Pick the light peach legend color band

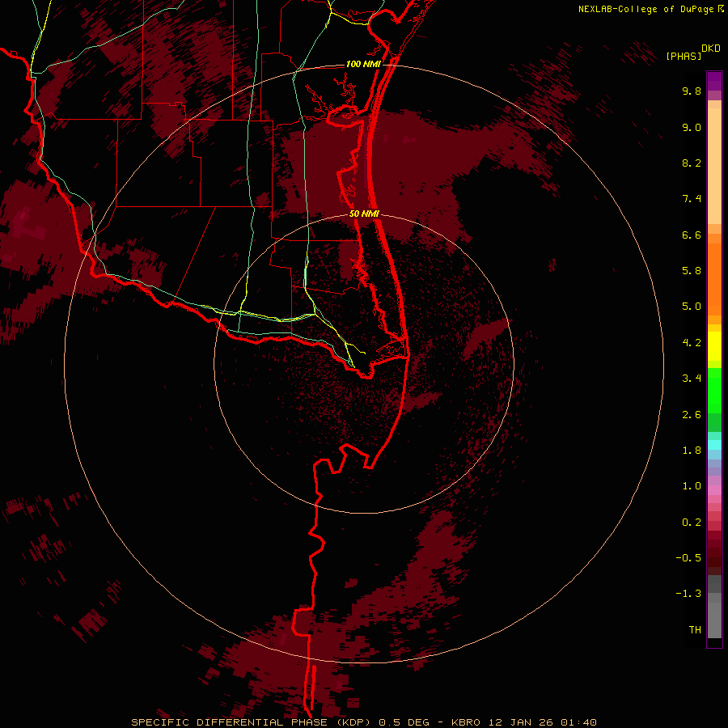(714, 166)
